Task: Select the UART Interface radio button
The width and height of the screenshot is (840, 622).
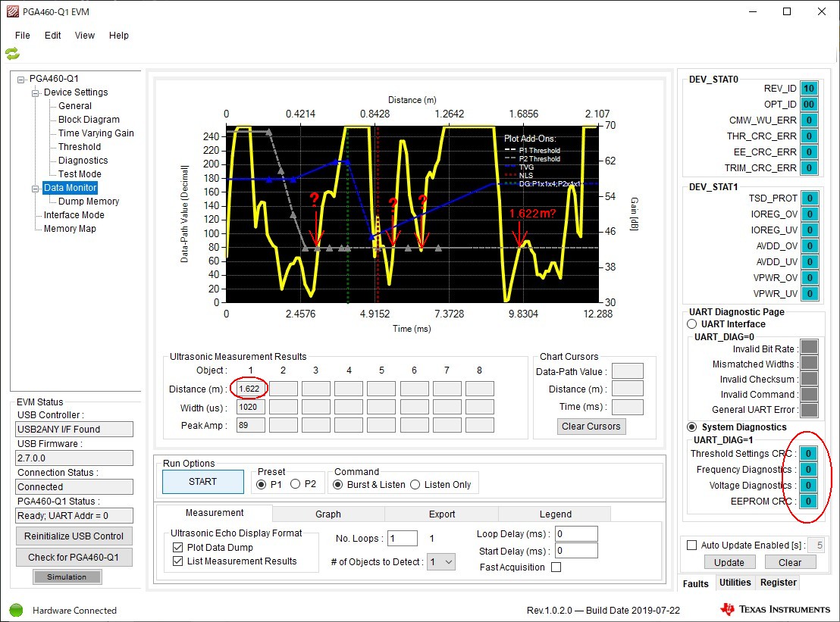Action: point(692,324)
